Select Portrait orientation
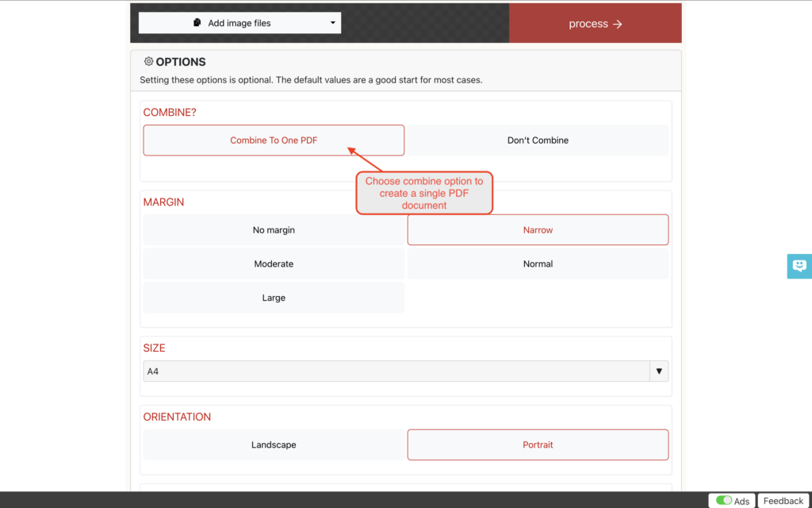This screenshot has height=508, width=812. 538,444
